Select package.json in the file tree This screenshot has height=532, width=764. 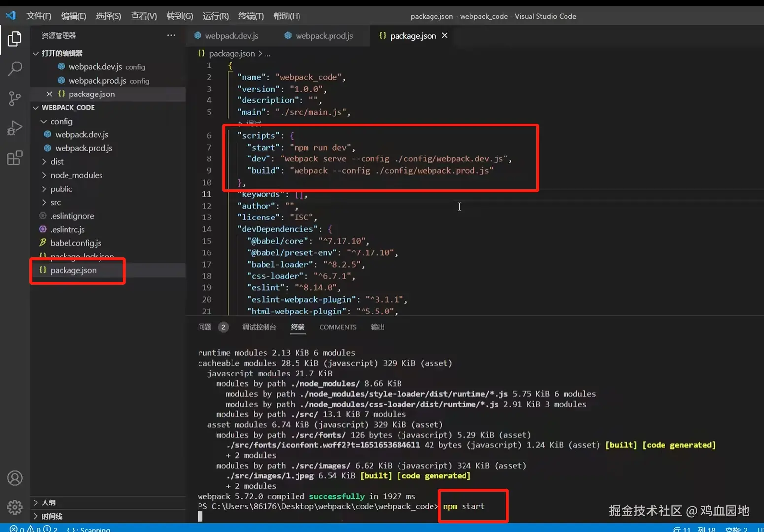point(108,270)
